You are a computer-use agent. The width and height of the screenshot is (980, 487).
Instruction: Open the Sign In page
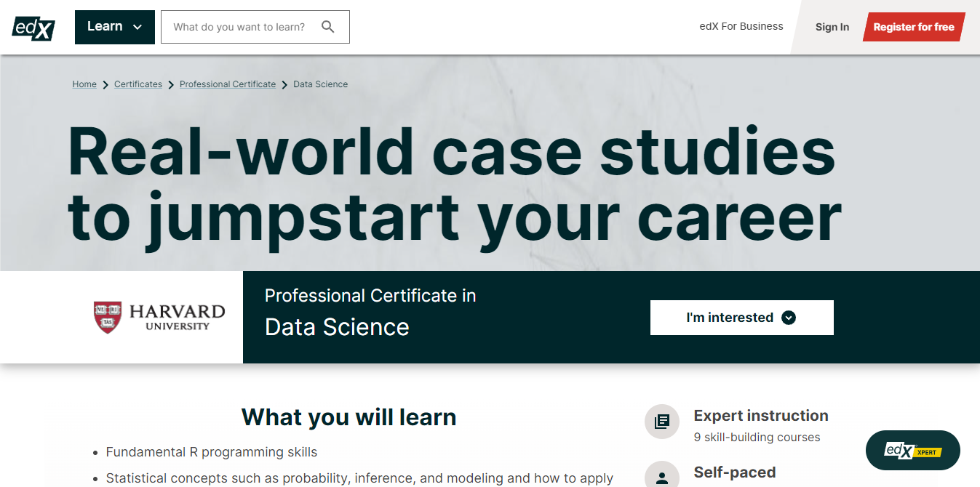click(x=832, y=27)
